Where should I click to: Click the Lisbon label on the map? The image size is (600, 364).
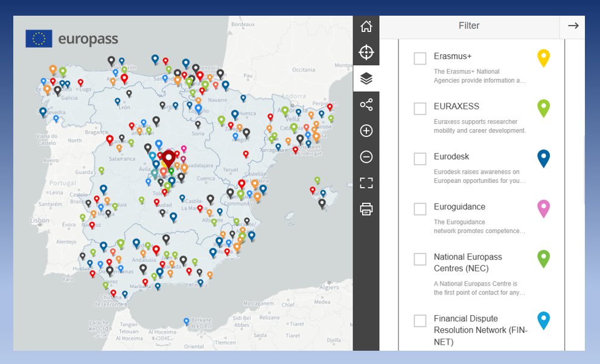coord(40,220)
